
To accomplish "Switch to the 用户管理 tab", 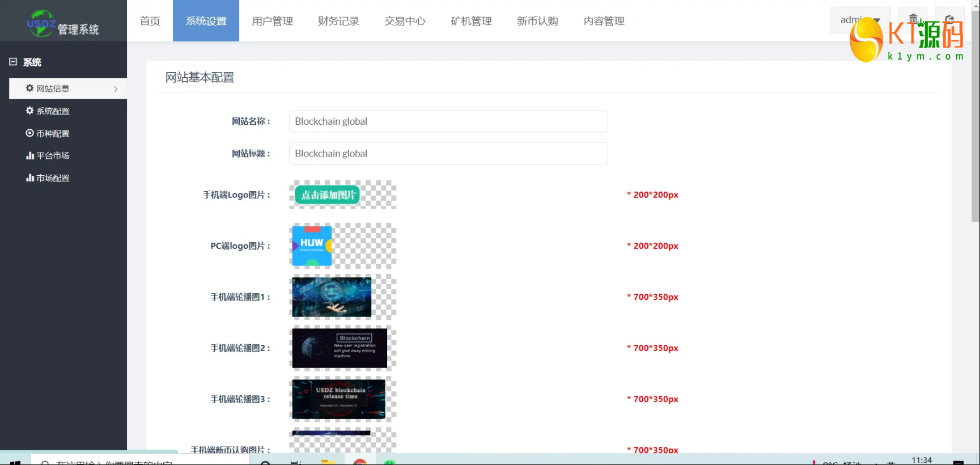I will (x=272, y=21).
